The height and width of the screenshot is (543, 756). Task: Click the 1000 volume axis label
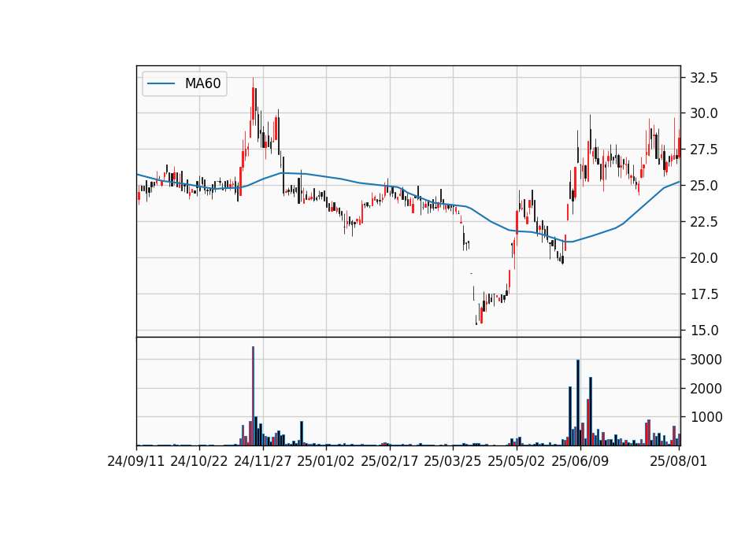[706, 417]
